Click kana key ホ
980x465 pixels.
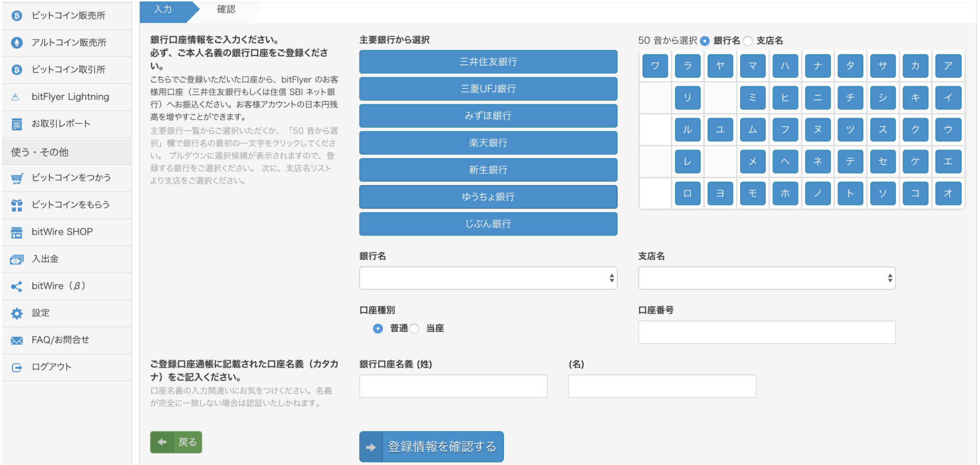click(785, 194)
